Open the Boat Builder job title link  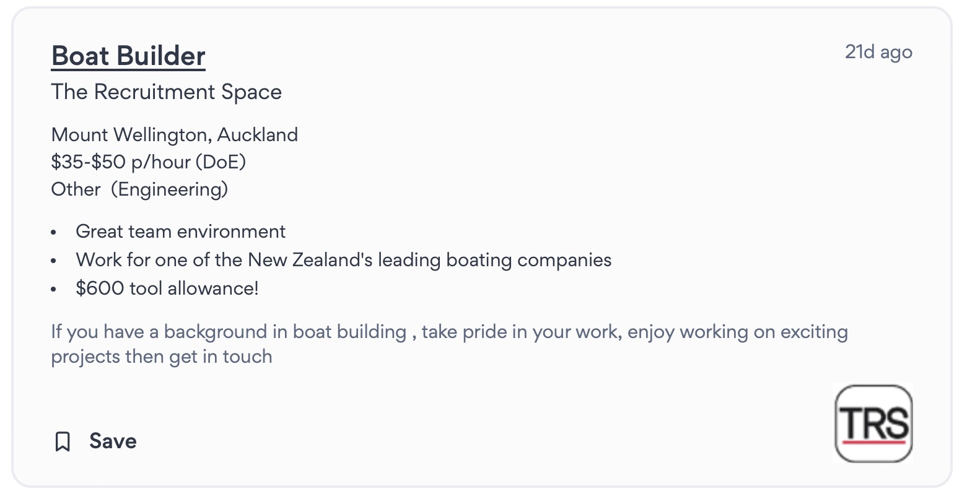pyautogui.click(x=128, y=56)
